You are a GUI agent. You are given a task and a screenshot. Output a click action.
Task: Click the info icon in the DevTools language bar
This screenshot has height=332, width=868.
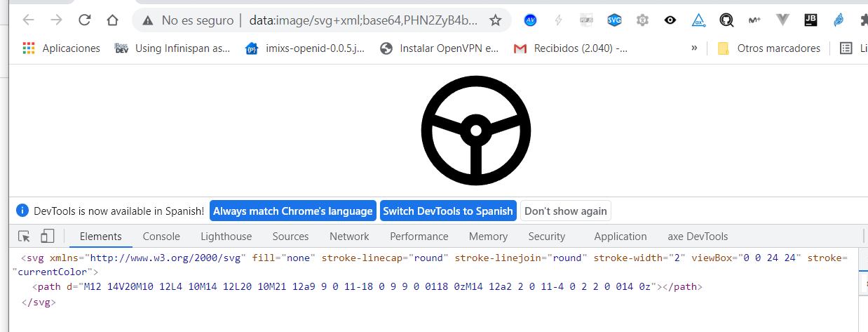(x=22, y=211)
